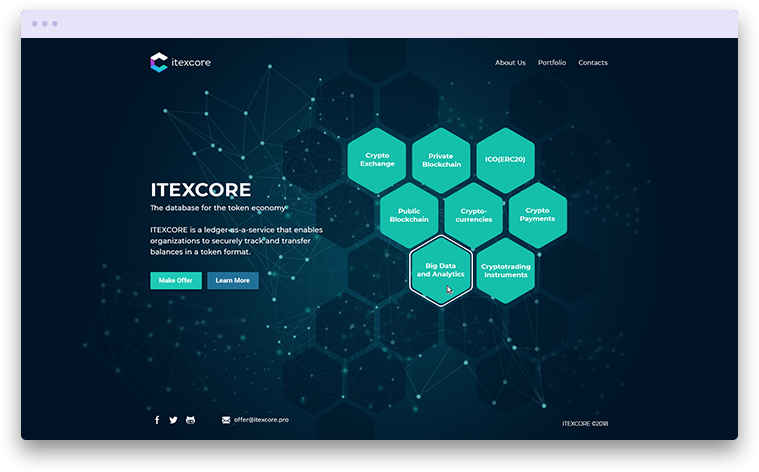The height and width of the screenshot is (472, 759).
Task: Click the ICO(ERC20) hexagon tile
Action: click(505, 160)
